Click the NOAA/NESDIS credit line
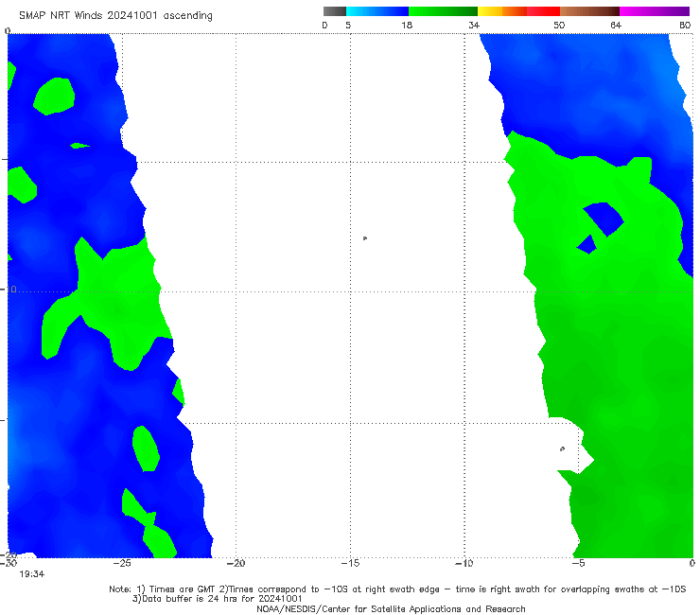 coord(391,609)
